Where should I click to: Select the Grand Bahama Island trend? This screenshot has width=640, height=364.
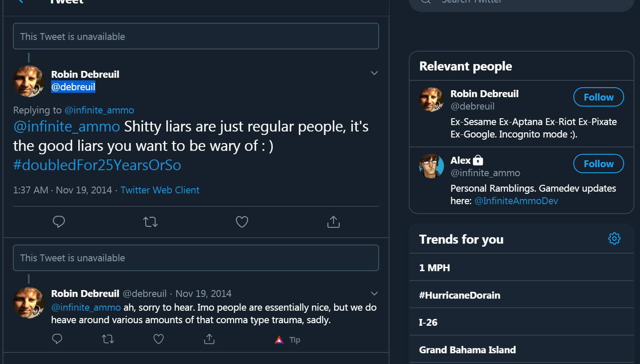click(521, 349)
